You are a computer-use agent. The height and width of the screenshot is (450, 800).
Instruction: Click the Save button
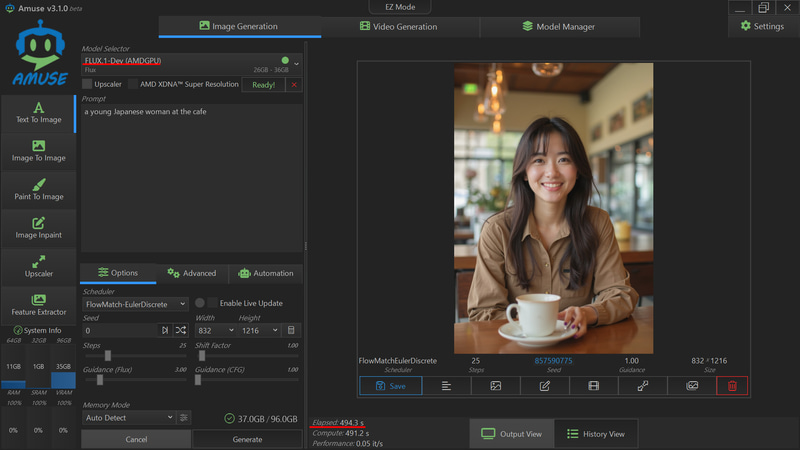click(390, 386)
